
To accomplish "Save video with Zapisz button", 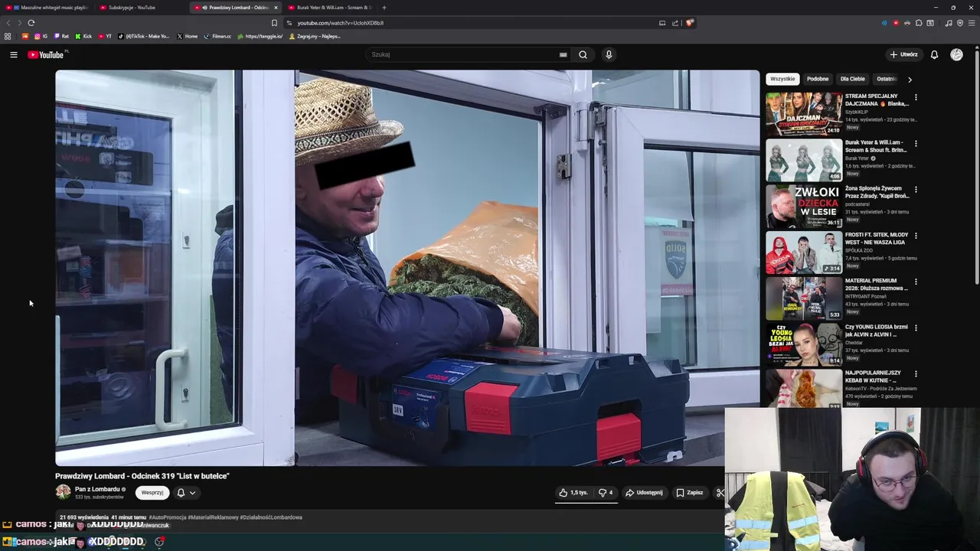I will click(690, 493).
